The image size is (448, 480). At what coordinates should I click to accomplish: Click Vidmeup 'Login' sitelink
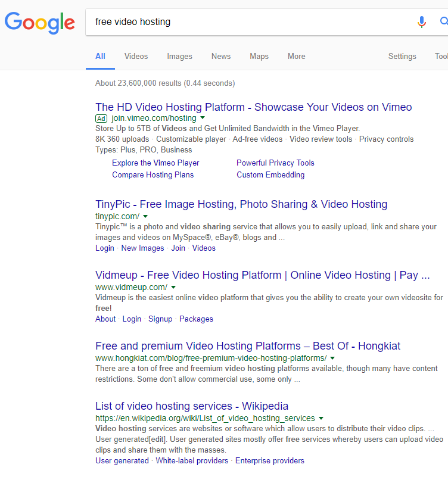[x=132, y=319]
